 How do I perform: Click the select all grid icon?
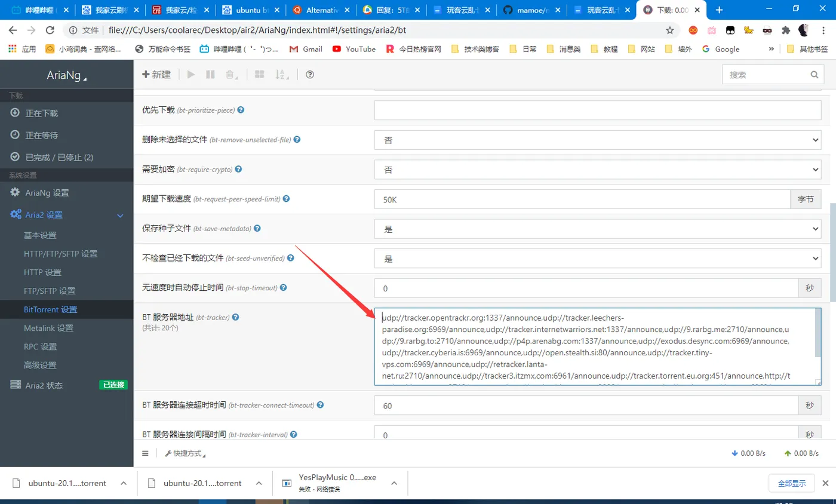[259, 75]
